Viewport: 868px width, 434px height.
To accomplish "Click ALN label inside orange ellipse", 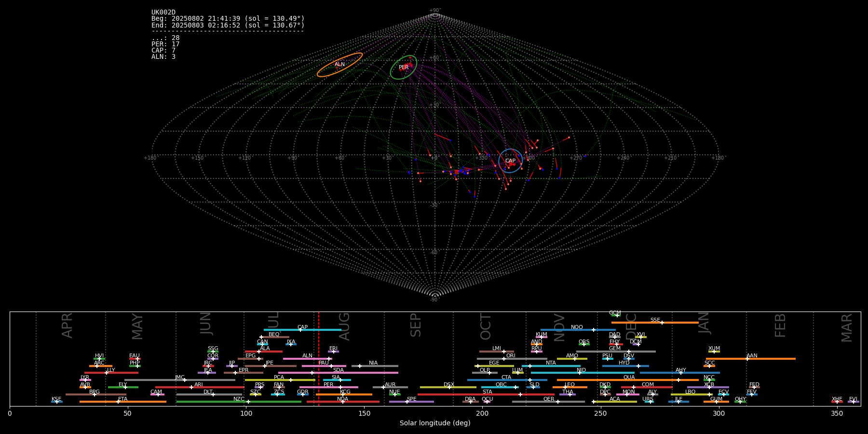I will point(339,64).
